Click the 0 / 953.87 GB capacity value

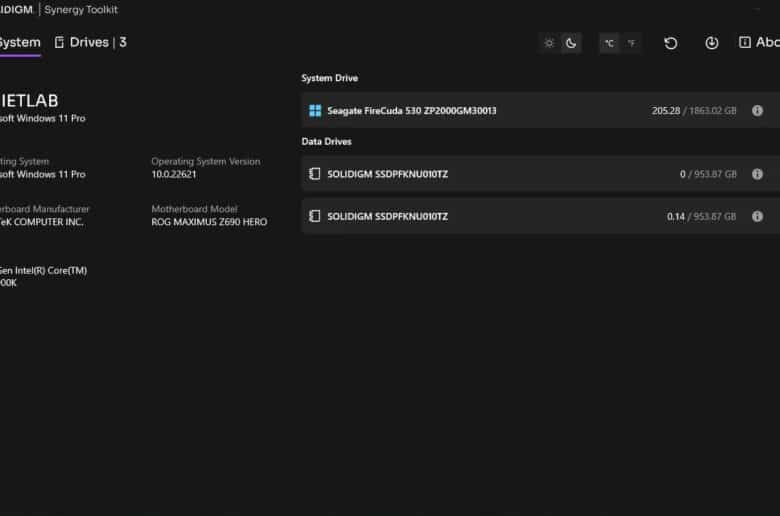(708, 174)
